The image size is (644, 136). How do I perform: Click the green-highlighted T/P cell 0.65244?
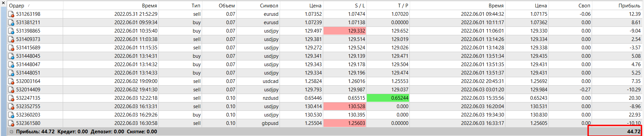pyautogui.click(x=388, y=98)
